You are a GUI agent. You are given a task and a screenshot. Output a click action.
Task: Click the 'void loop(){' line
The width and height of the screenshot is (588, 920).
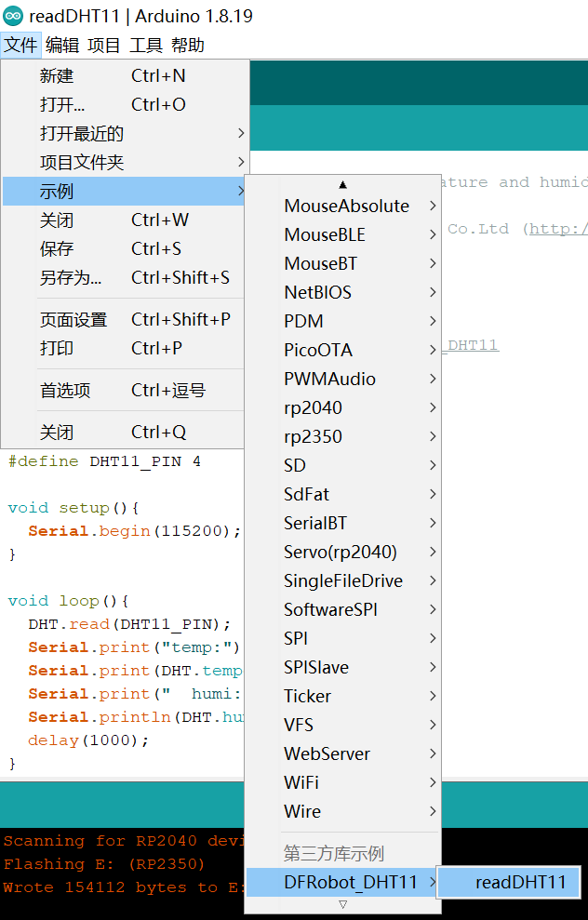[68, 601]
